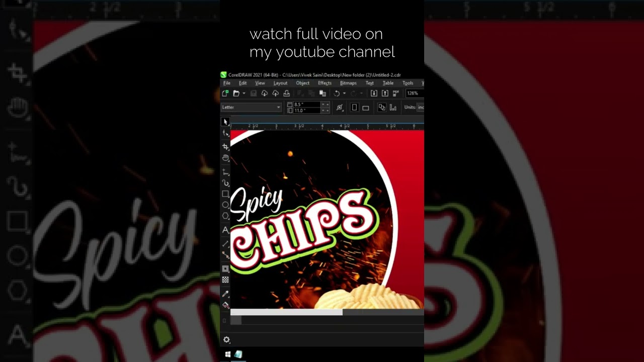
Task: Click the page height 11.0 field
Action: (x=307, y=110)
